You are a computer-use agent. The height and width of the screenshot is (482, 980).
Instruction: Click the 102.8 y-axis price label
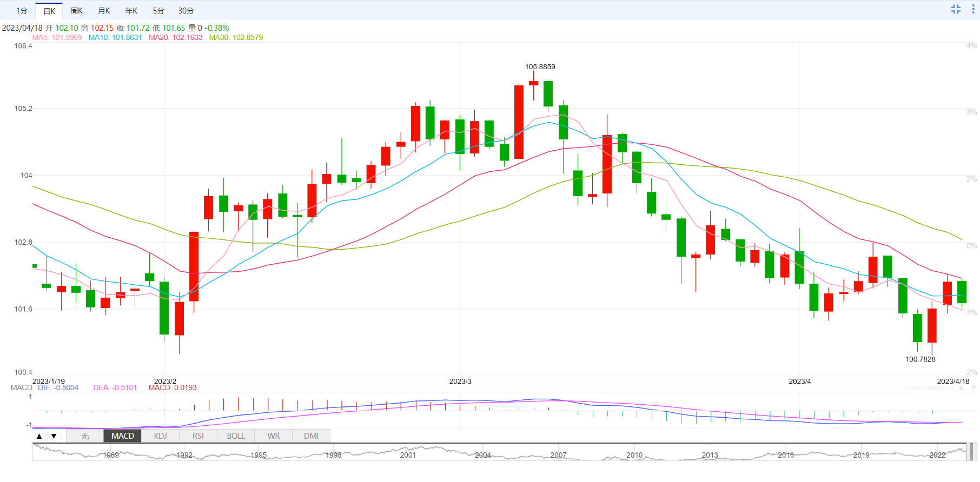point(23,242)
